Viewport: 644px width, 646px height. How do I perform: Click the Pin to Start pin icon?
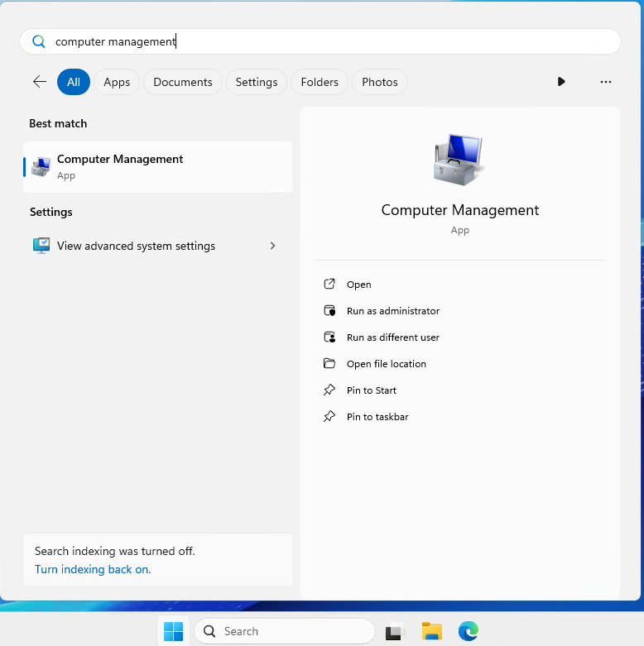pos(329,390)
